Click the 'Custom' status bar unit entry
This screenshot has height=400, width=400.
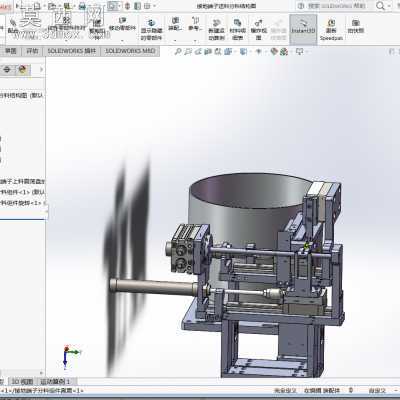[x=377, y=390]
